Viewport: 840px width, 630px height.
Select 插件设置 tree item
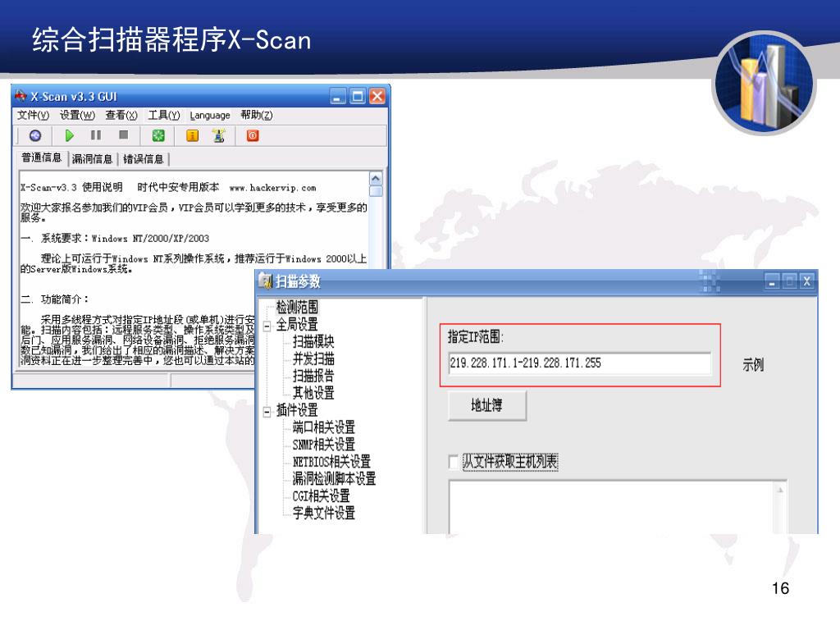point(297,410)
